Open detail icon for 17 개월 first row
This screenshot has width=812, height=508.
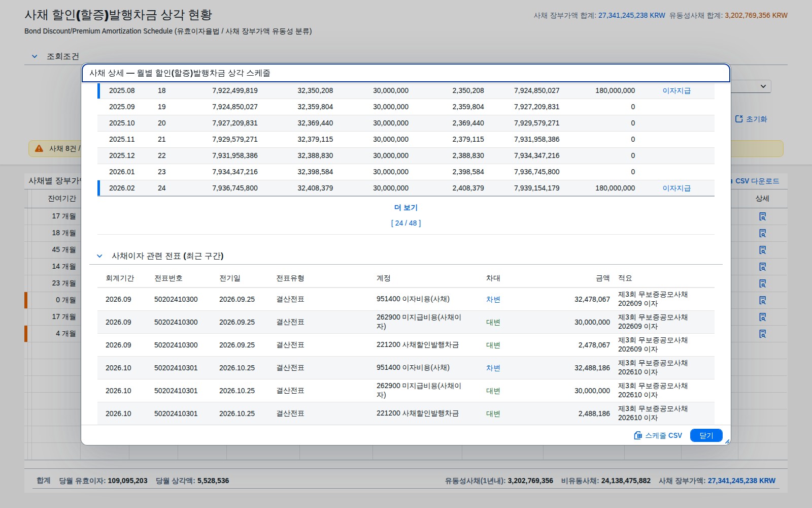click(762, 216)
